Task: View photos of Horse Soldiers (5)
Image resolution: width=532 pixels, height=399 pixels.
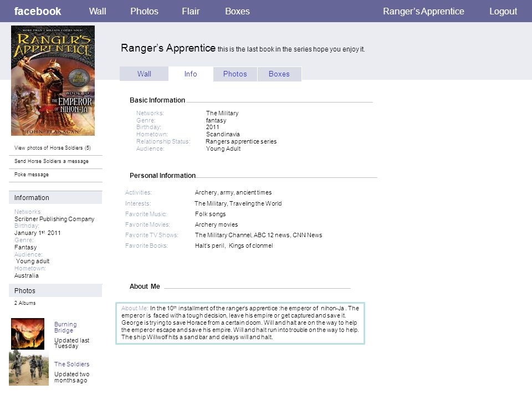Action: click(x=53, y=148)
